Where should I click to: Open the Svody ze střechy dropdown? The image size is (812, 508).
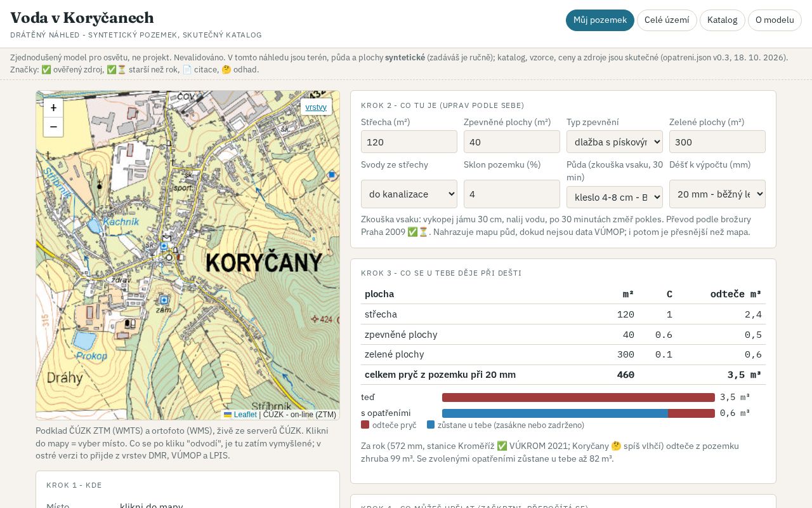(409, 194)
